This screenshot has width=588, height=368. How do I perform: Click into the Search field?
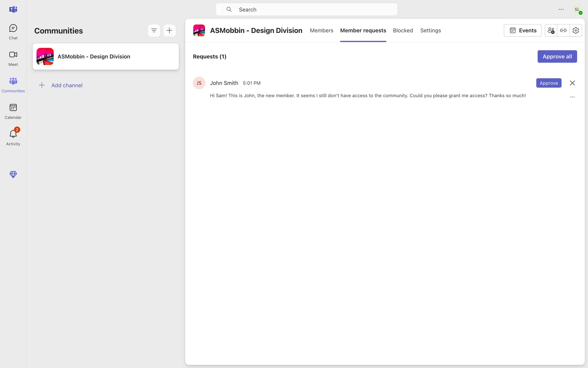[306, 10]
